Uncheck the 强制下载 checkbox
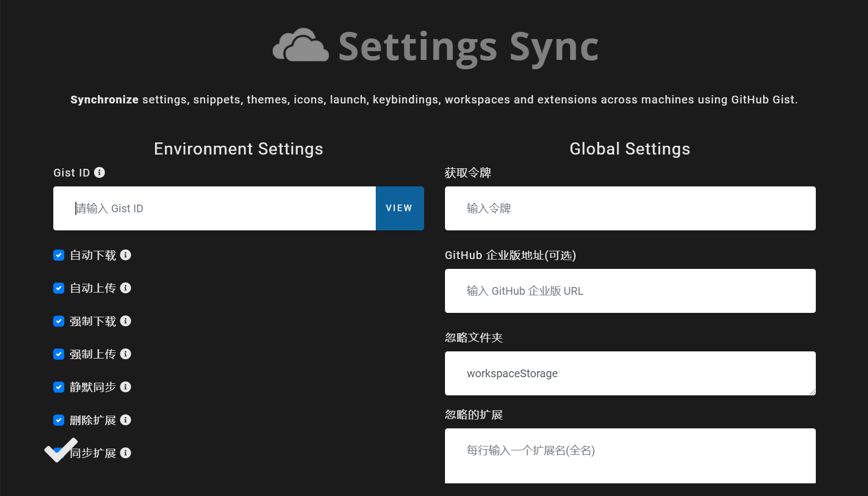Image resolution: width=868 pixels, height=496 pixels. [x=59, y=321]
